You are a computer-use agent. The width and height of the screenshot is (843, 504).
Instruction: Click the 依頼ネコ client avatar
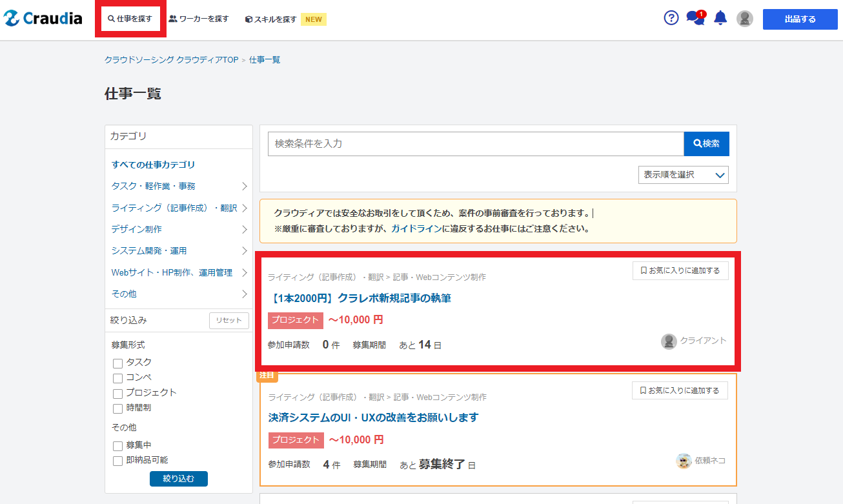(x=684, y=461)
